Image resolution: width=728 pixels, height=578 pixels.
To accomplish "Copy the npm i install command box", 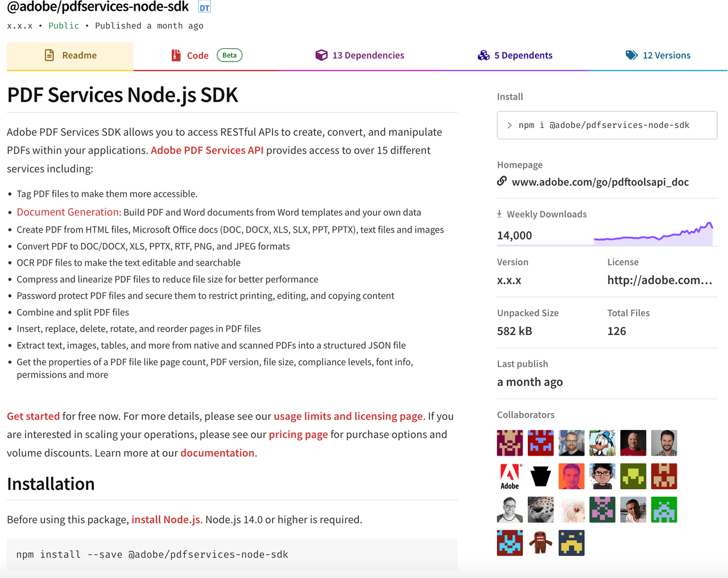I will click(607, 125).
